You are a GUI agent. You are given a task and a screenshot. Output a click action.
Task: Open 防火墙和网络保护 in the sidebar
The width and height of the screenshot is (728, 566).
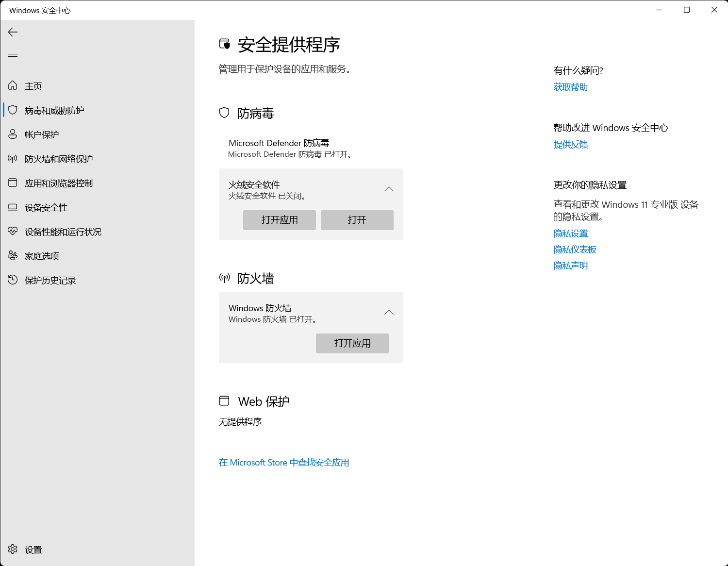97,159
